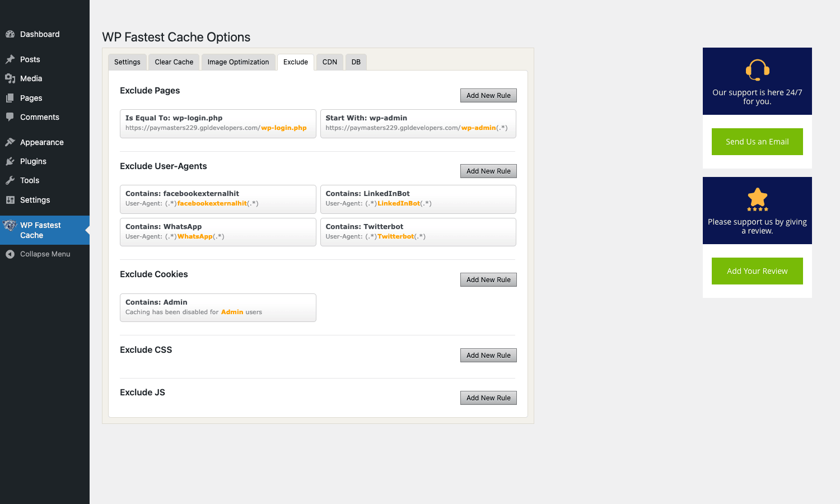Click 'Our support is here 24/7' text
840x504 pixels.
[x=757, y=97]
